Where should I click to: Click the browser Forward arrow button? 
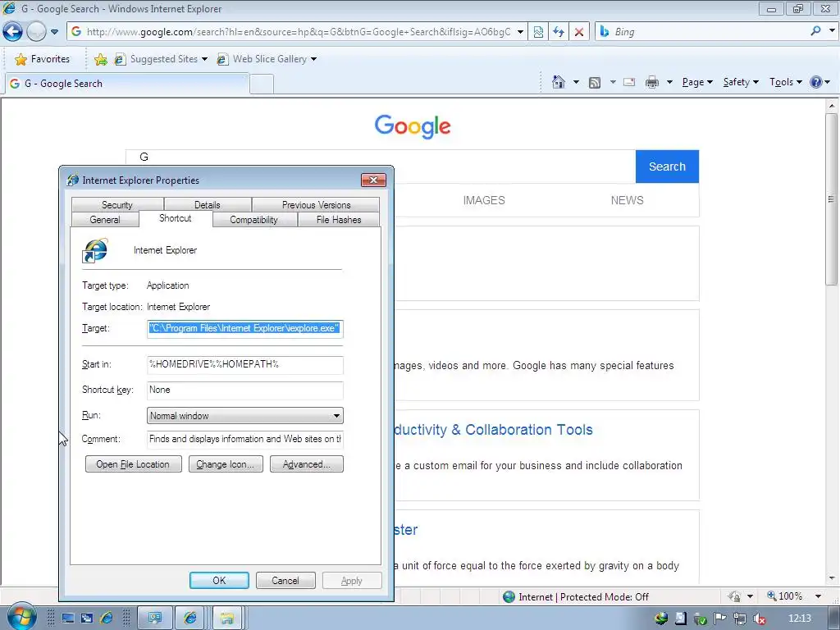(x=36, y=32)
